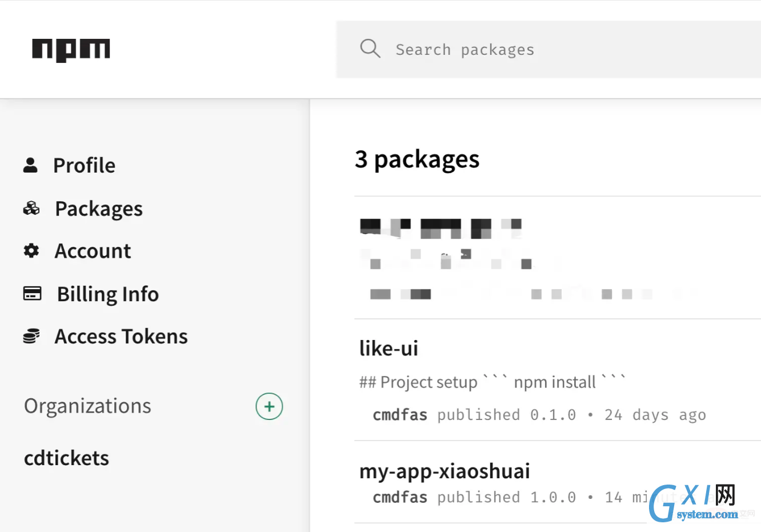Open the like-ui package

(x=388, y=348)
